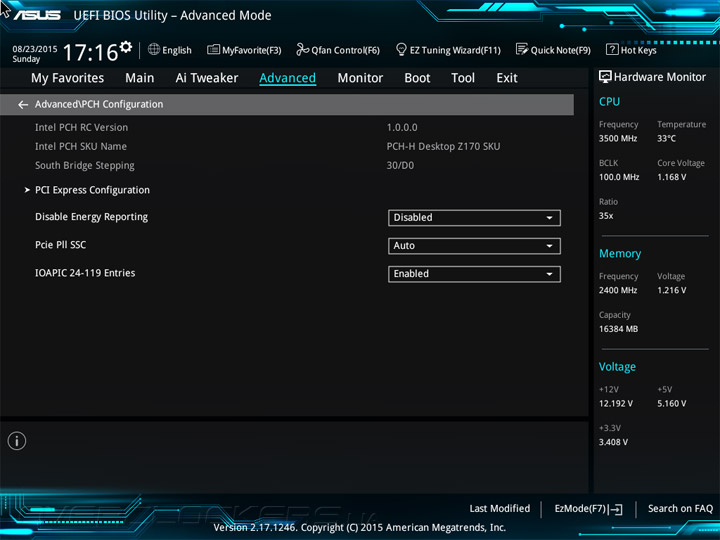Switch to the Main tab
This screenshot has height=540, width=720.
pyautogui.click(x=140, y=78)
